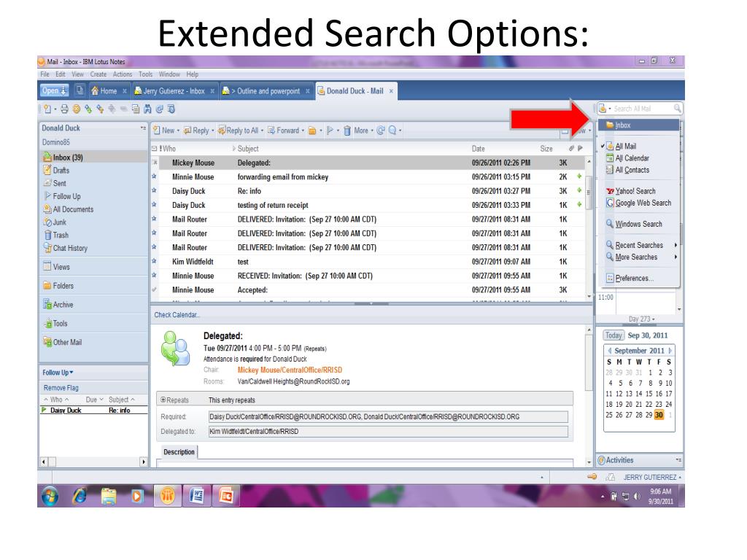Screen dimensions: 747x560
Task: Click the volume icon in system tray
Action: coord(636,497)
